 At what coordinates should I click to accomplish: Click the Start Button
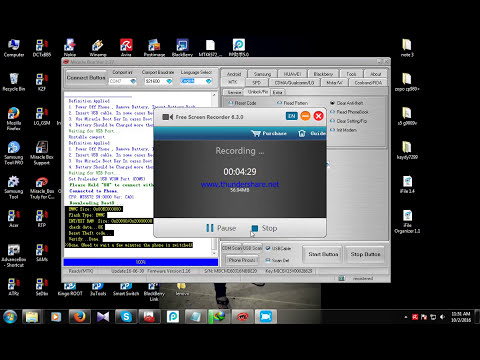pyautogui.click(x=323, y=254)
